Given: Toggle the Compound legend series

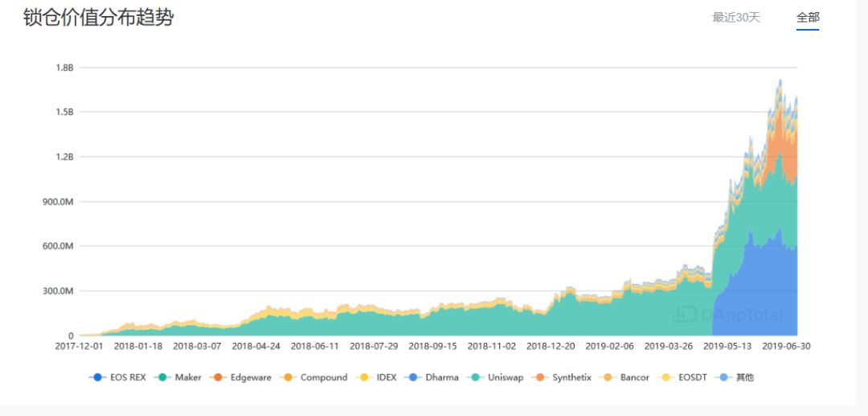Looking at the screenshot, I should pyautogui.click(x=313, y=377).
